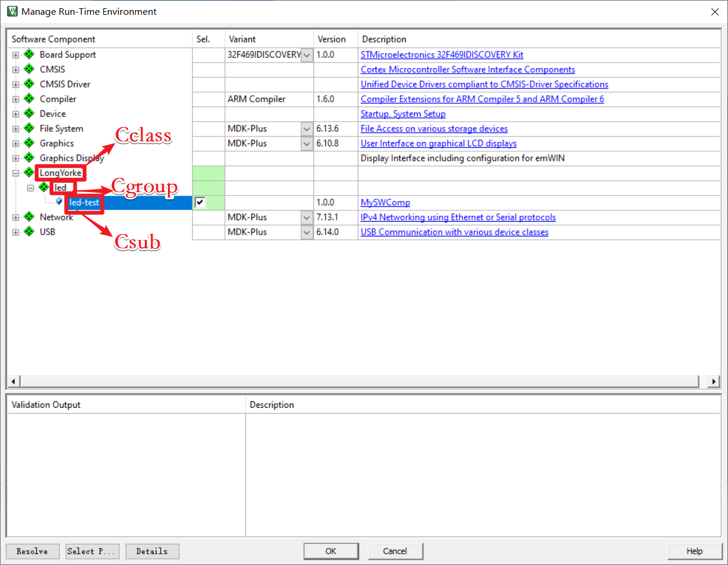Open Board Support variant dropdown 32F469IDISCOVERY
728x565 pixels.
pos(307,55)
